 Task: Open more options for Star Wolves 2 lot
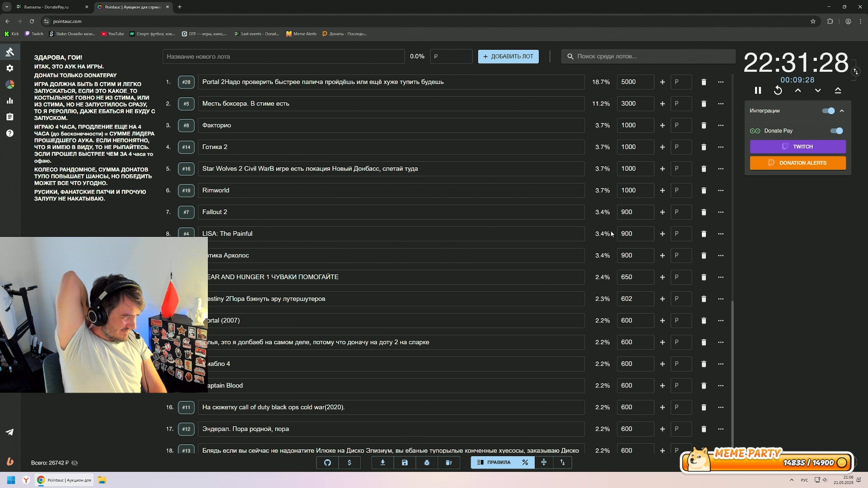(x=721, y=169)
